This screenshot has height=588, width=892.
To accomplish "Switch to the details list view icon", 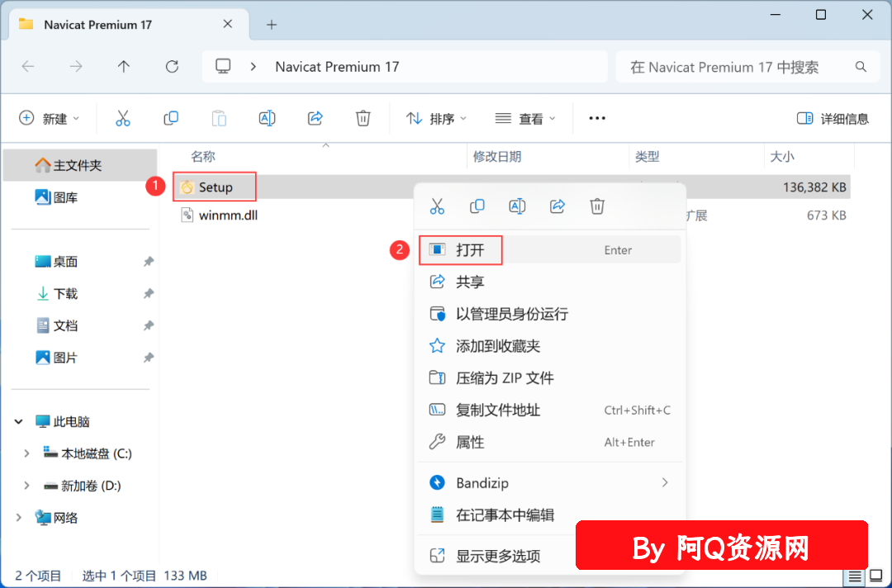I will click(855, 576).
